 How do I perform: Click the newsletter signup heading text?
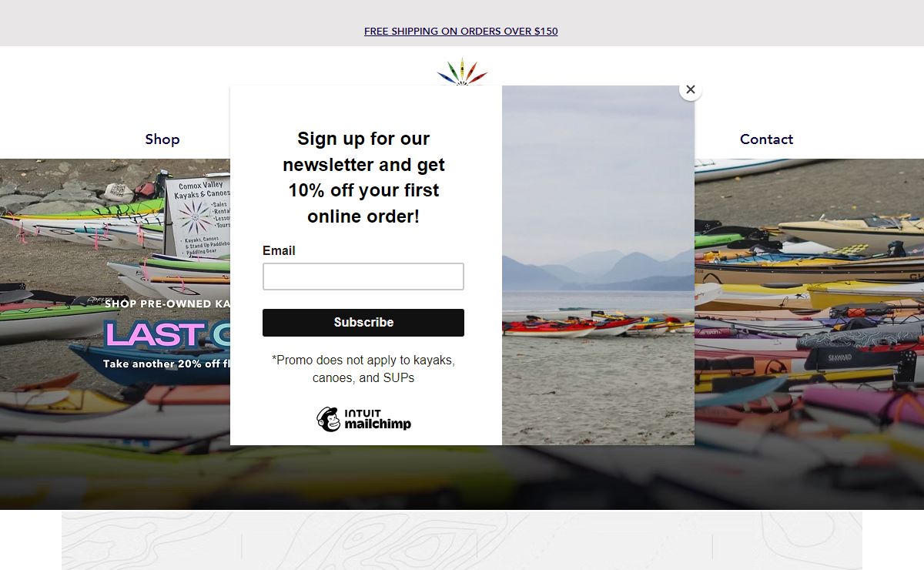click(x=363, y=177)
